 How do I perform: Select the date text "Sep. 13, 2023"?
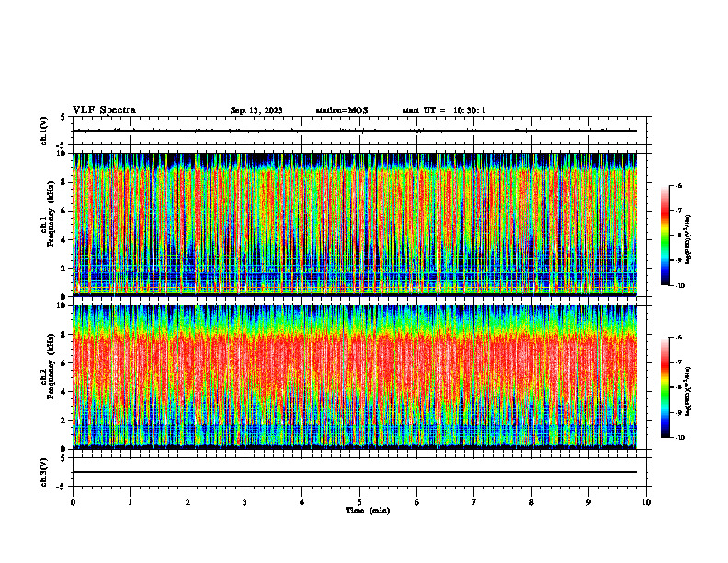tap(256, 110)
